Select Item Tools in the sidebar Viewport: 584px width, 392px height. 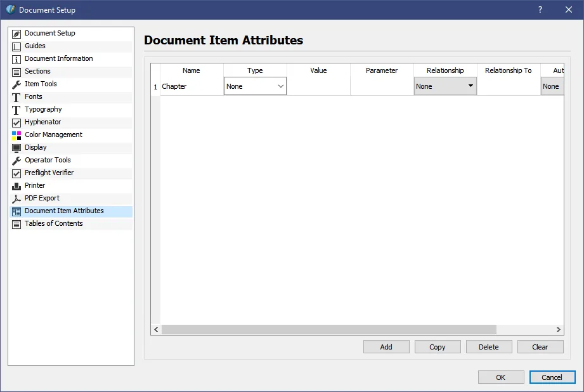click(x=71, y=84)
